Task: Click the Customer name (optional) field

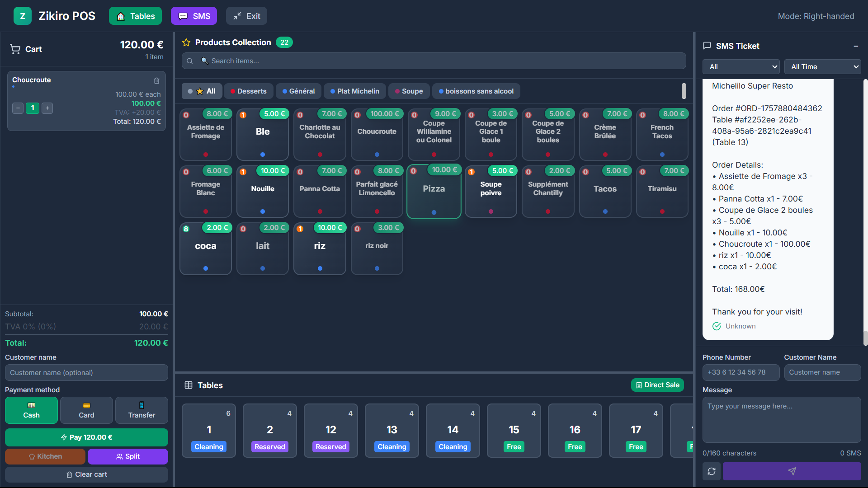Action: (86, 373)
